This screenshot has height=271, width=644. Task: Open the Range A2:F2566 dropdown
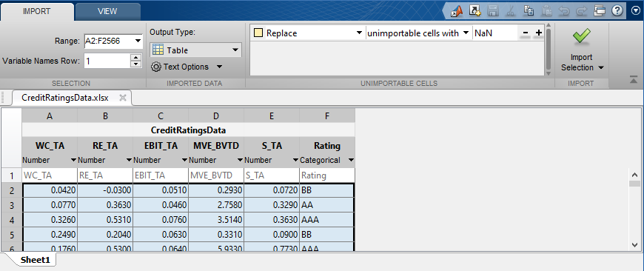[138, 41]
